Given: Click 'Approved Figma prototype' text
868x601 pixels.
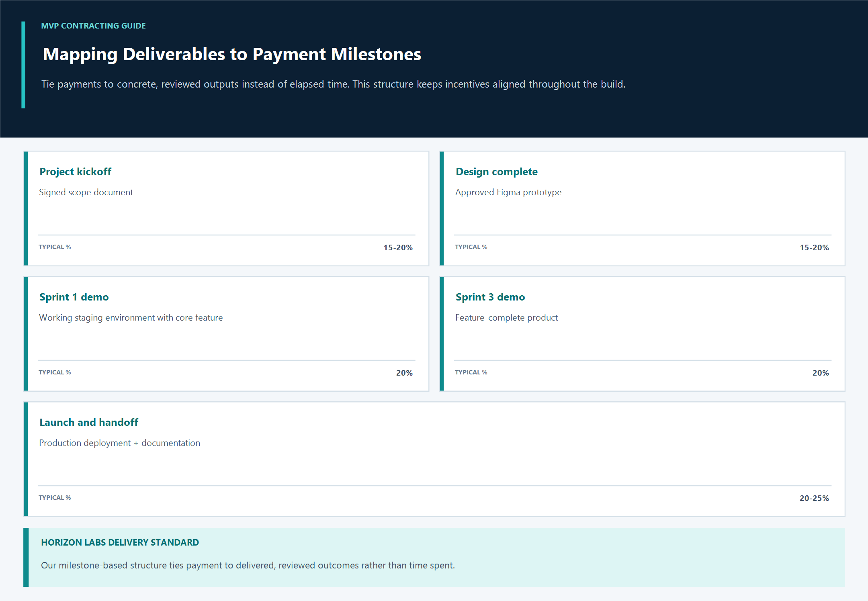Looking at the screenshot, I should [x=508, y=192].
